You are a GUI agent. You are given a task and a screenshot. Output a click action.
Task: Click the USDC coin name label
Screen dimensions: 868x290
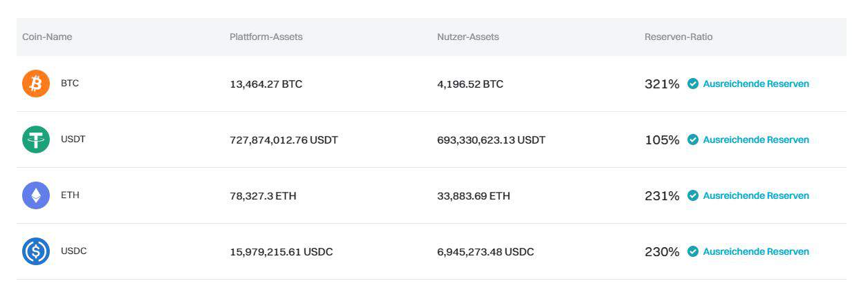pos(74,251)
